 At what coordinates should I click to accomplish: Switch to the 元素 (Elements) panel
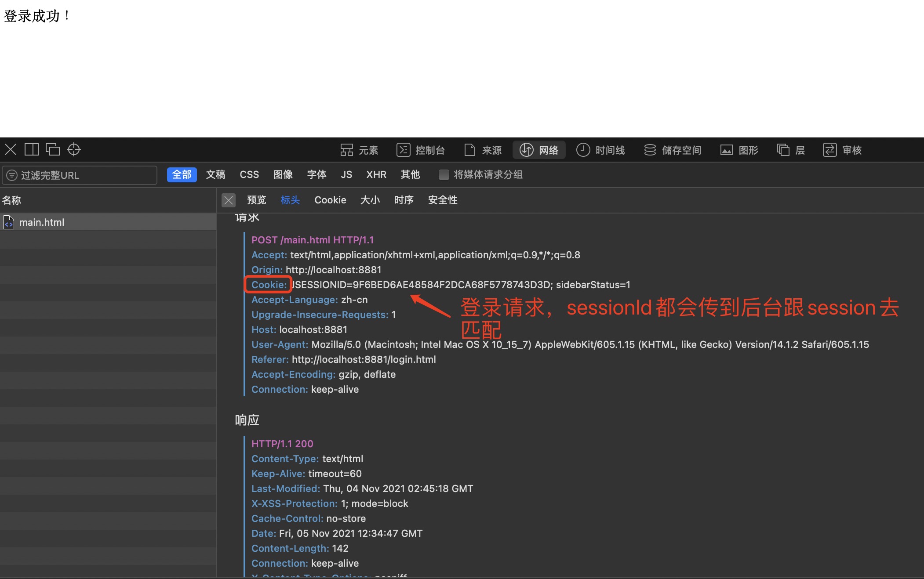359,150
